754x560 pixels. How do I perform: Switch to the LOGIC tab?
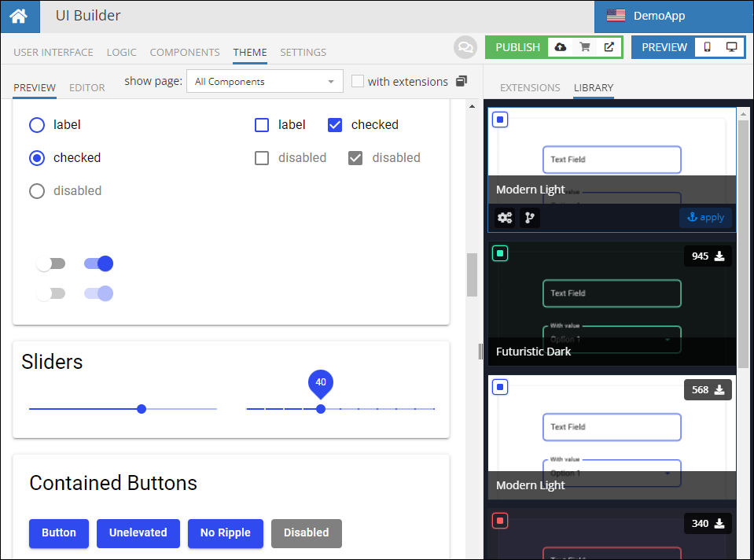(x=122, y=52)
